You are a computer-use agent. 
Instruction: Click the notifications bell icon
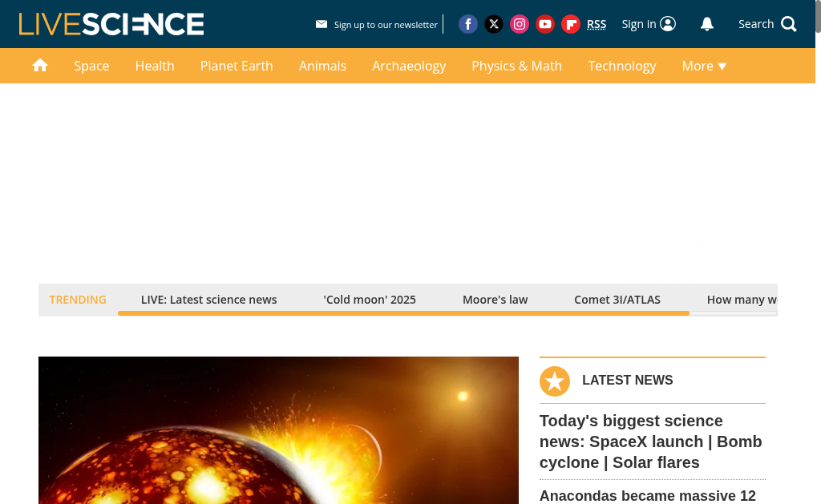tap(707, 24)
